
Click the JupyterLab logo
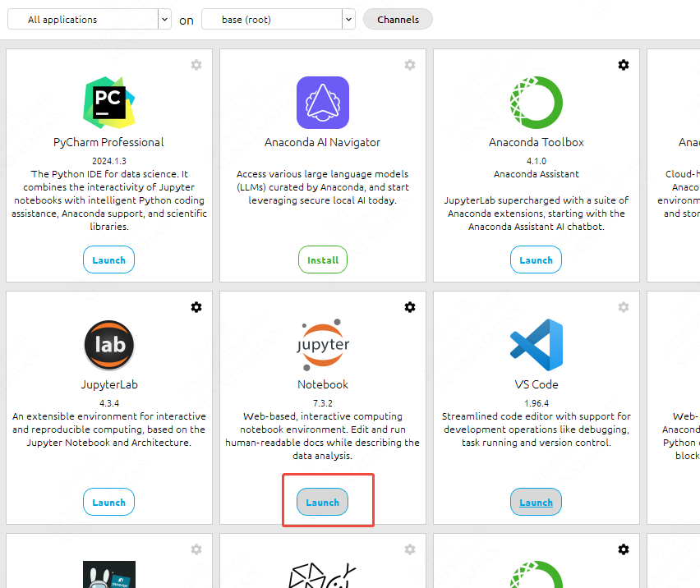point(109,345)
